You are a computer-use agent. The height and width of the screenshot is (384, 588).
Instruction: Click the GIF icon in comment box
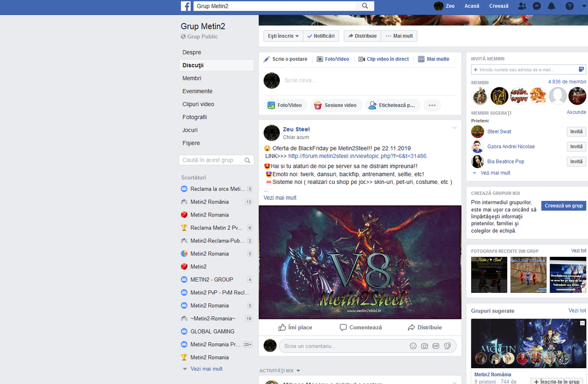[x=436, y=346]
